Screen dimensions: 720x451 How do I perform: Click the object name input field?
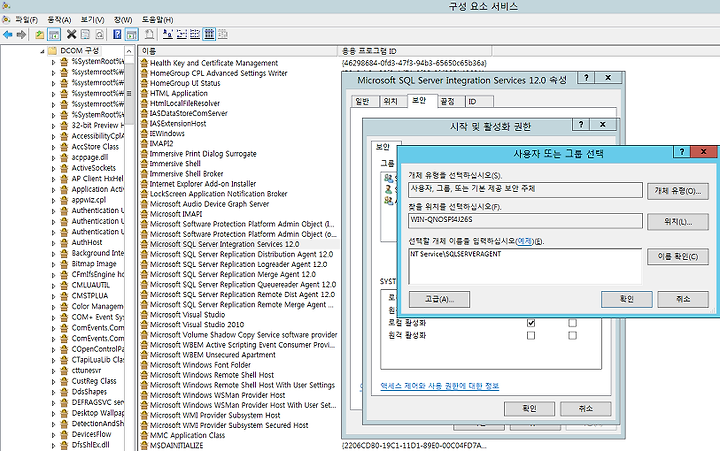pos(525,266)
